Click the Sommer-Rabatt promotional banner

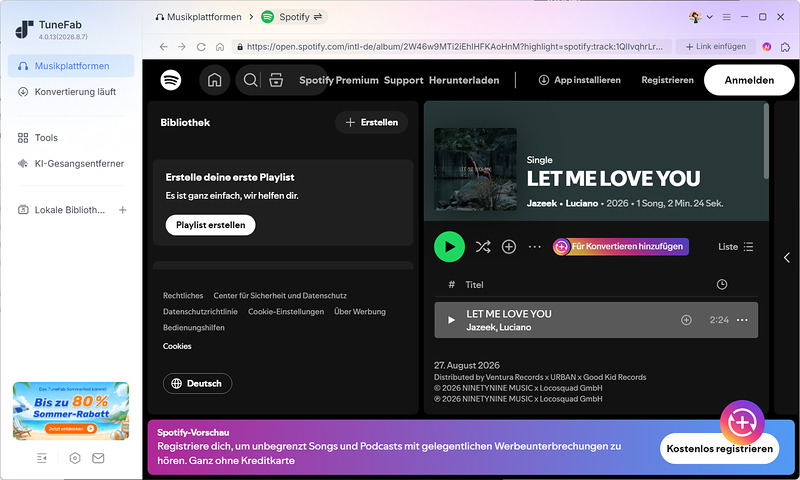point(71,411)
